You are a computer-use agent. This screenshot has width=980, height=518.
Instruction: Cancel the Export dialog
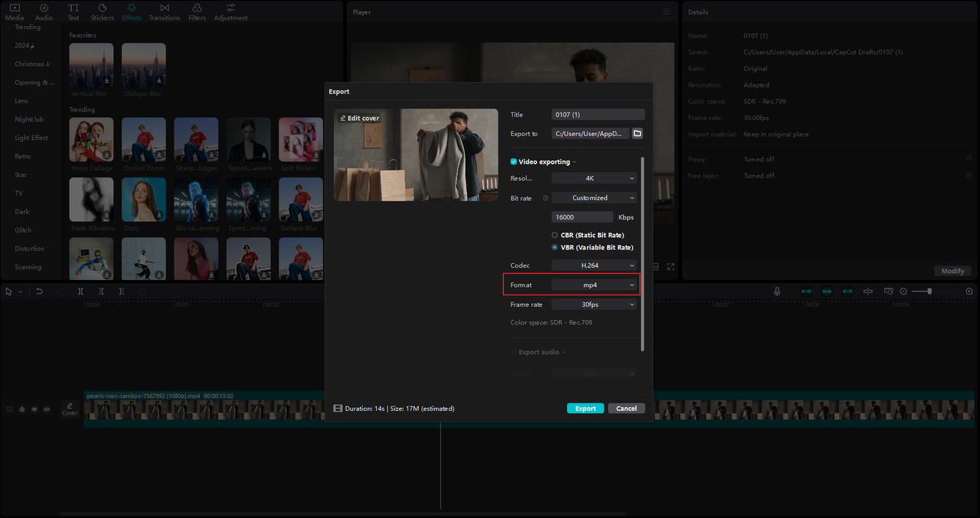coord(626,409)
